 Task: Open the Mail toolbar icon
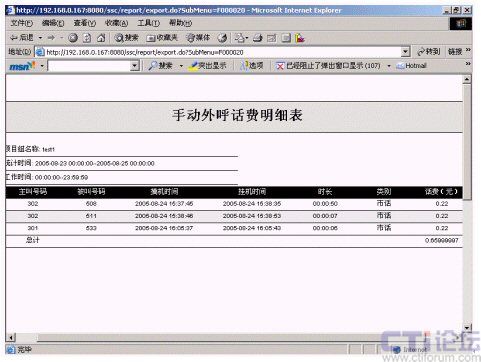(x=240, y=38)
